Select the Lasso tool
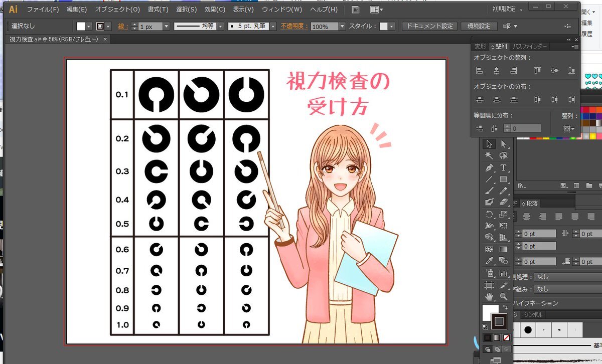The image size is (602, 364). click(x=504, y=156)
